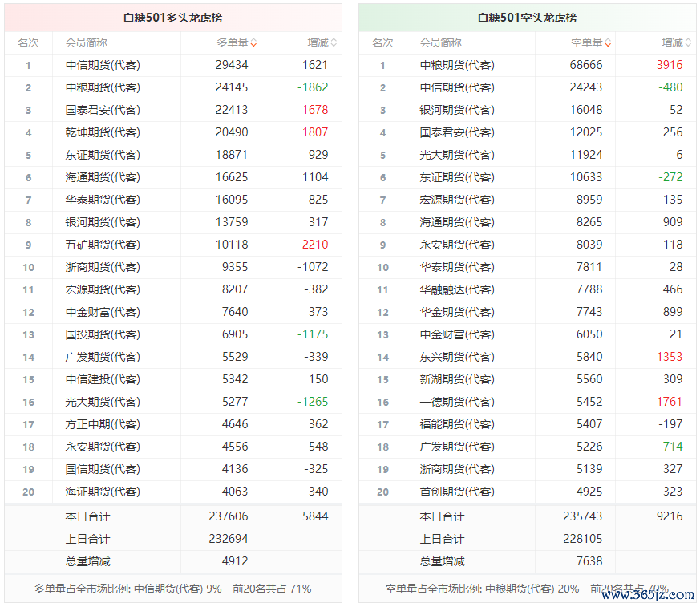Click 首创期货(代客) ranked 20 in short table
Image resolution: width=700 pixels, height=607 pixels.
(x=457, y=492)
